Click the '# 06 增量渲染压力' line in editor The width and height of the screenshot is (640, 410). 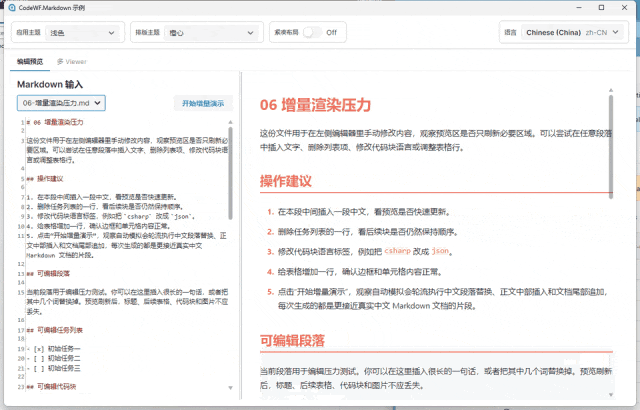point(55,122)
